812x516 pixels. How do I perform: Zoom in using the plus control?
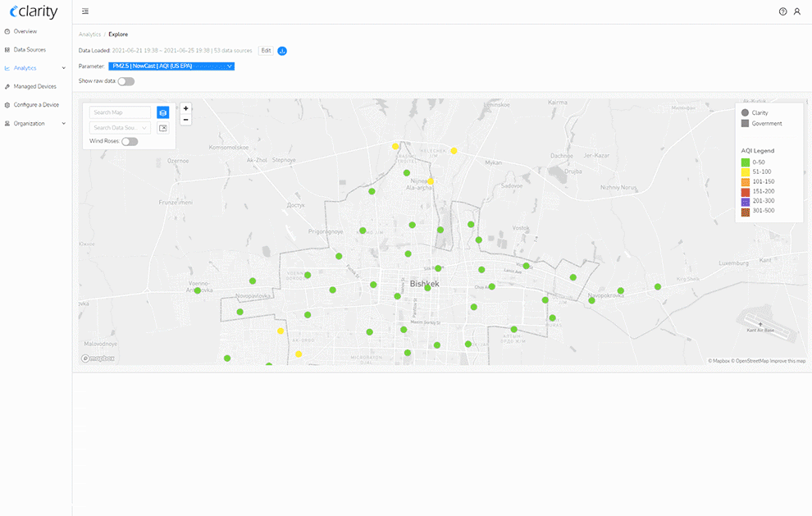[x=185, y=107]
